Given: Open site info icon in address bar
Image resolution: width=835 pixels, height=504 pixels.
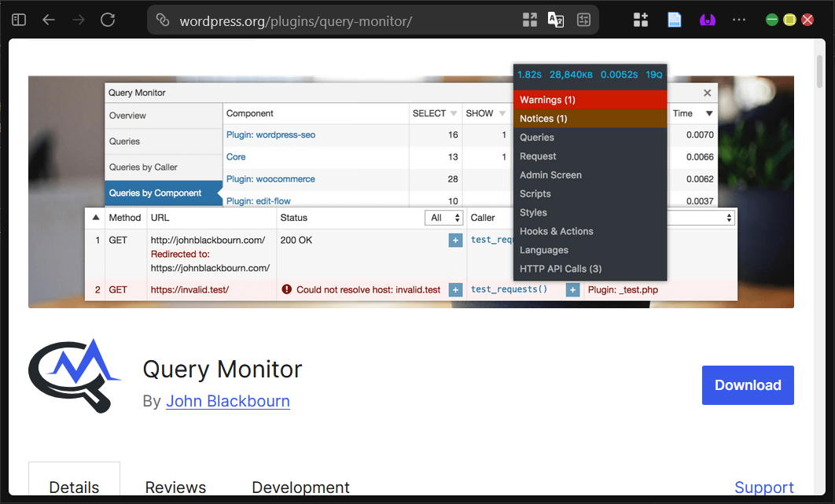Looking at the screenshot, I should (163, 20).
